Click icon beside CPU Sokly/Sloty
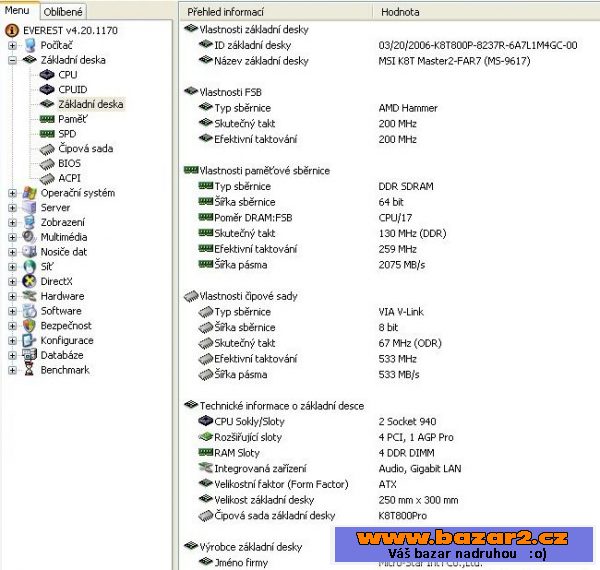Viewport: 600px width, 570px height. click(x=205, y=421)
